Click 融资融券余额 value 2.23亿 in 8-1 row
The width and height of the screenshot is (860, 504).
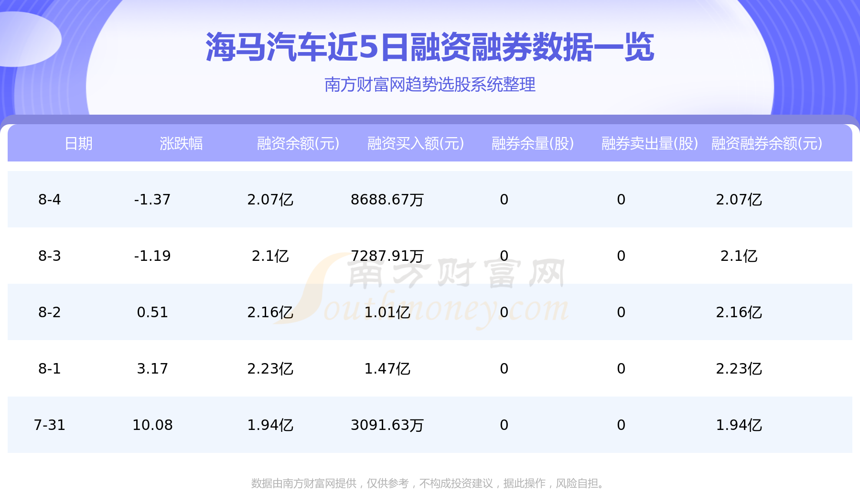pyautogui.click(x=739, y=368)
